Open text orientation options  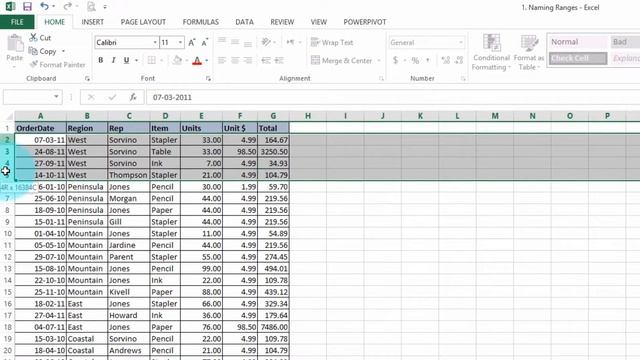click(x=268, y=42)
